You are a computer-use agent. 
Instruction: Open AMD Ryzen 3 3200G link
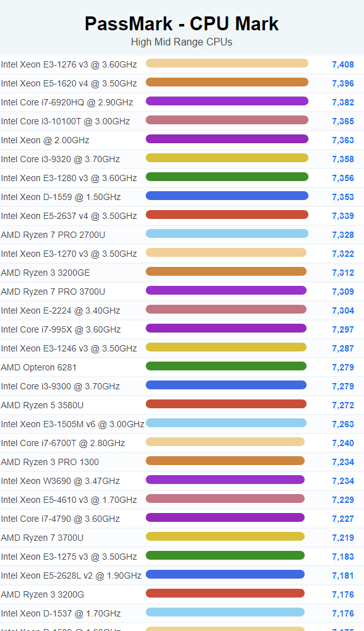click(42, 594)
